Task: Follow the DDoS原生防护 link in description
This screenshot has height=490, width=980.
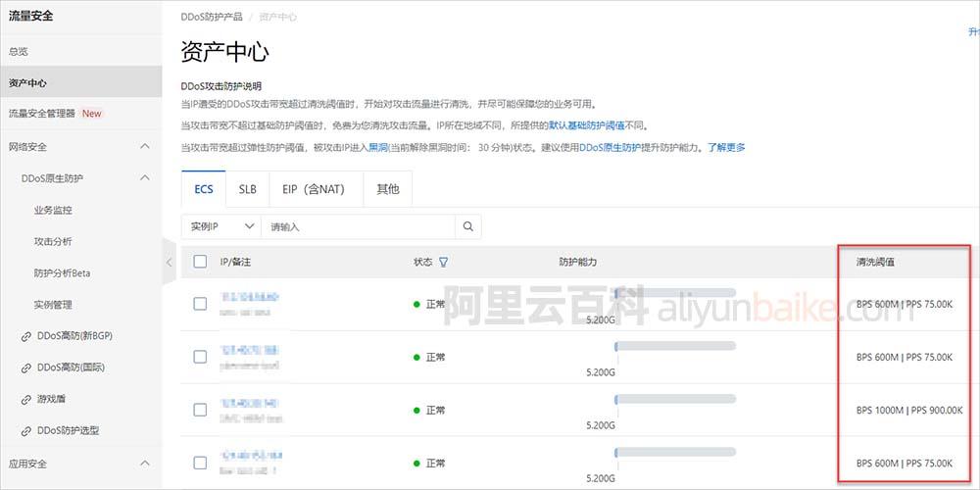Action: 610,148
